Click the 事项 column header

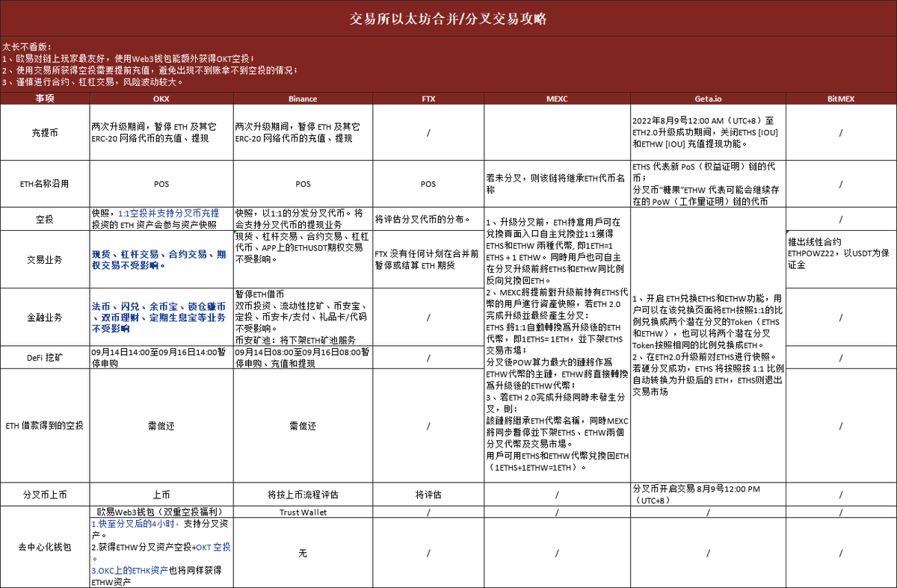pyautogui.click(x=45, y=99)
